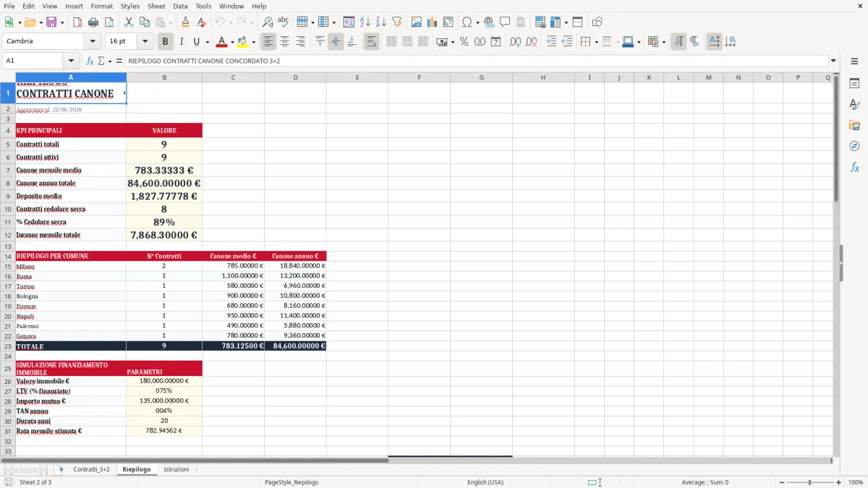Click the zoom in plus button
868x488 pixels.
(839, 482)
